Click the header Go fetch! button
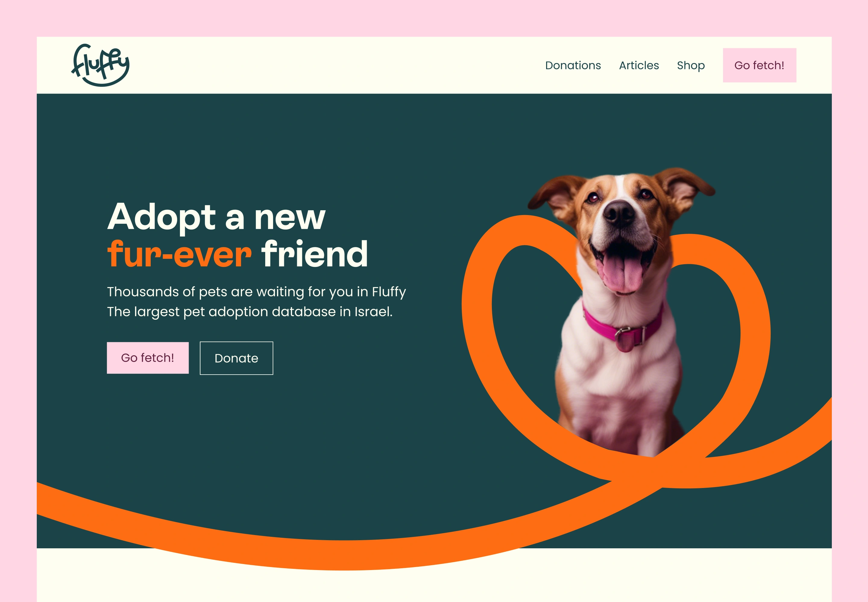The image size is (868, 602). click(759, 65)
